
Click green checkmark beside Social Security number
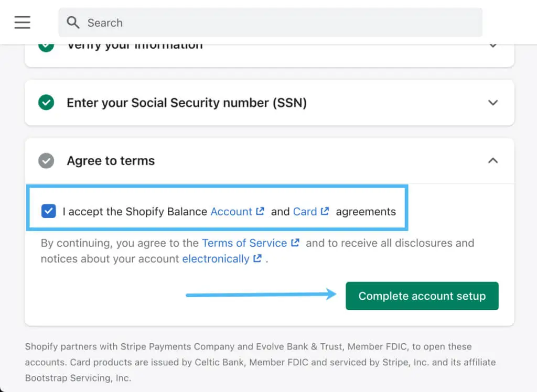tap(46, 103)
